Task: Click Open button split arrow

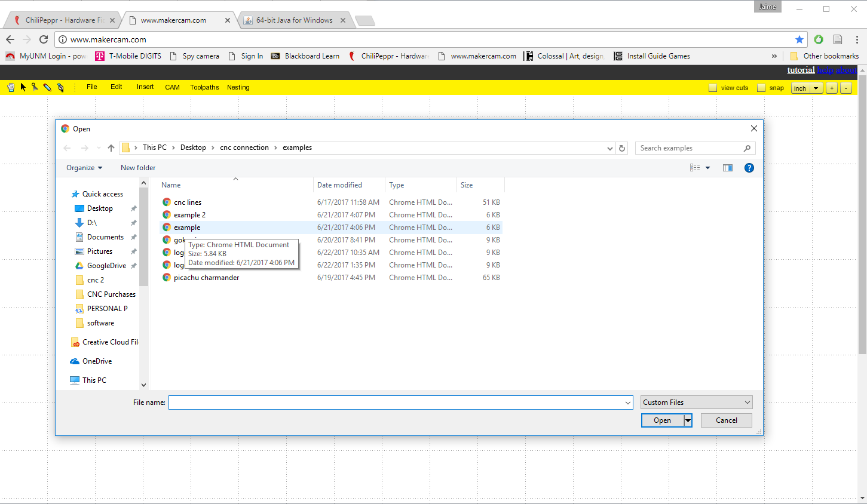Action: [688, 420]
